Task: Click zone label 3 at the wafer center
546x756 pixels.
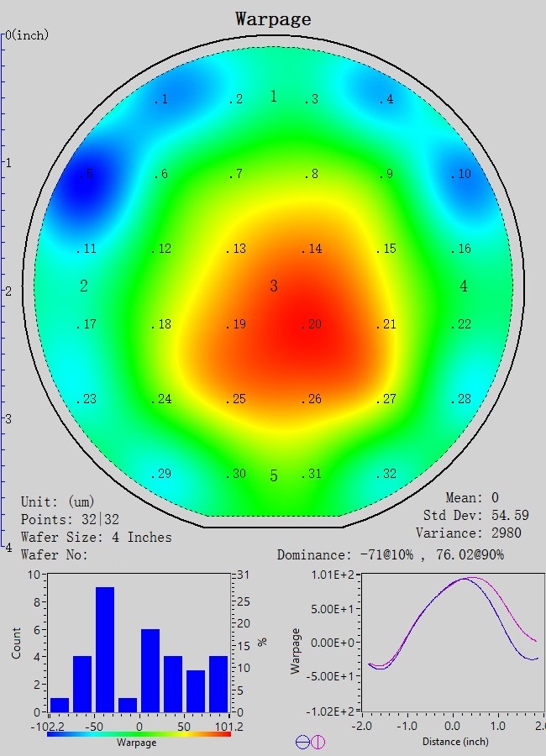Action: (273, 286)
